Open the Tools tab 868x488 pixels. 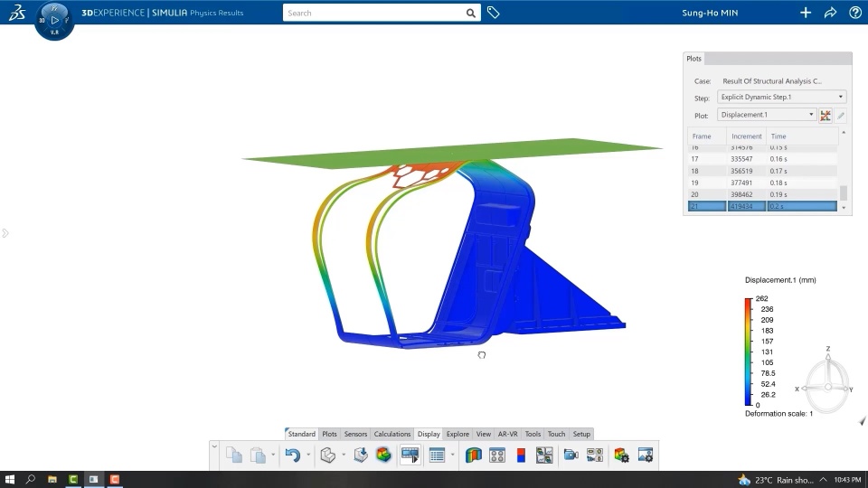click(533, 434)
